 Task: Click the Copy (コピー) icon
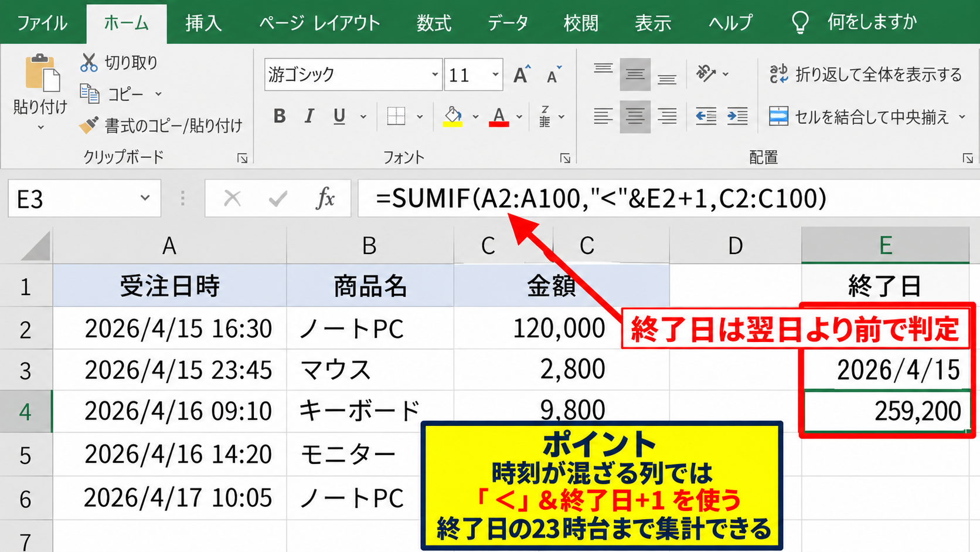pyautogui.click(x=89, y=93)
